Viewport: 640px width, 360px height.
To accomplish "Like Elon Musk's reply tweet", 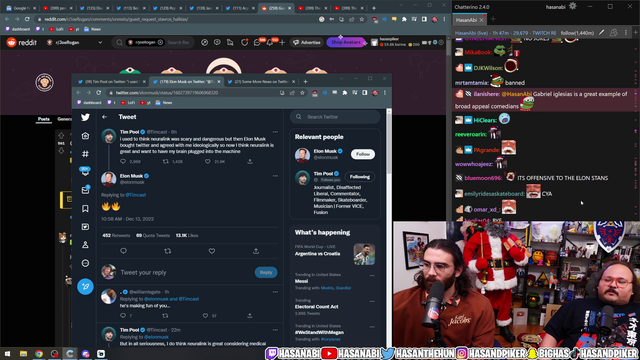I will pyautogui.click(x=212, y=251).
